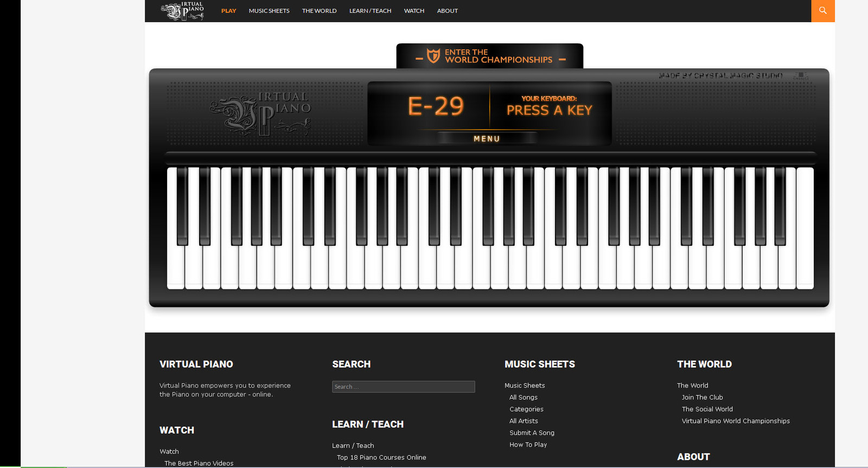This screenshot has height=468, width=868.
Task: Click the LEARN / TEACH footer heading
Action: click(x=368, y=425)
